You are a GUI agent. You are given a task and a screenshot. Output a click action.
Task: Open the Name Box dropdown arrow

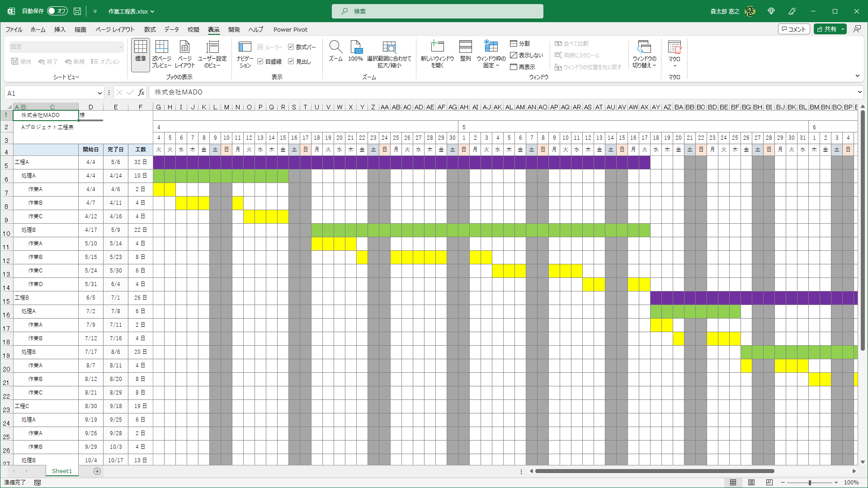(x=99, y=93)
